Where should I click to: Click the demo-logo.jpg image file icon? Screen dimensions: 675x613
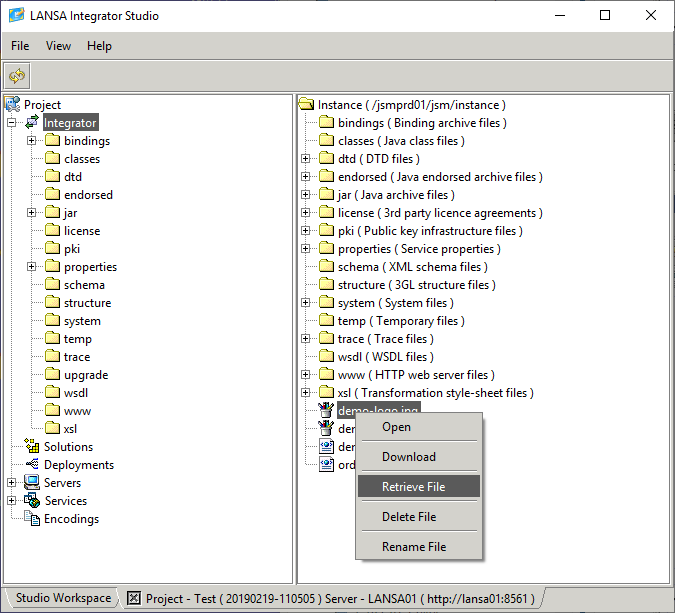(x=326, y=411)
